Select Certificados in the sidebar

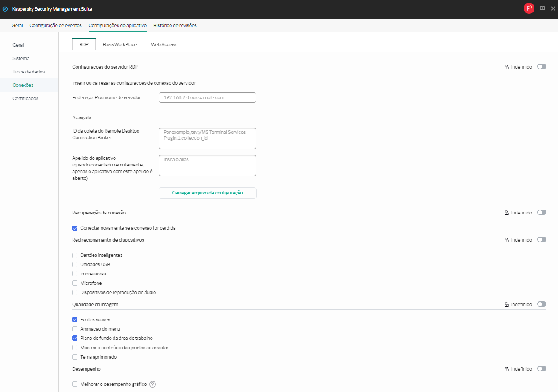[25, 98]
